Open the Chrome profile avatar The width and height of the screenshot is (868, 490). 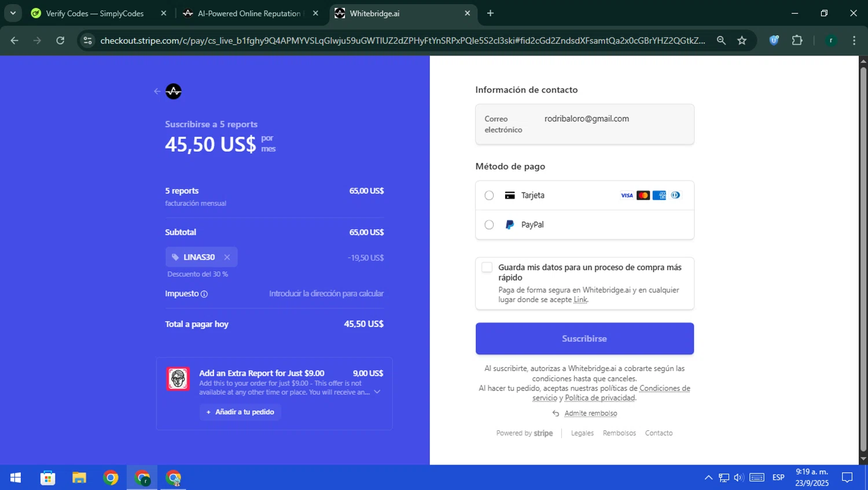pos(831,40)
